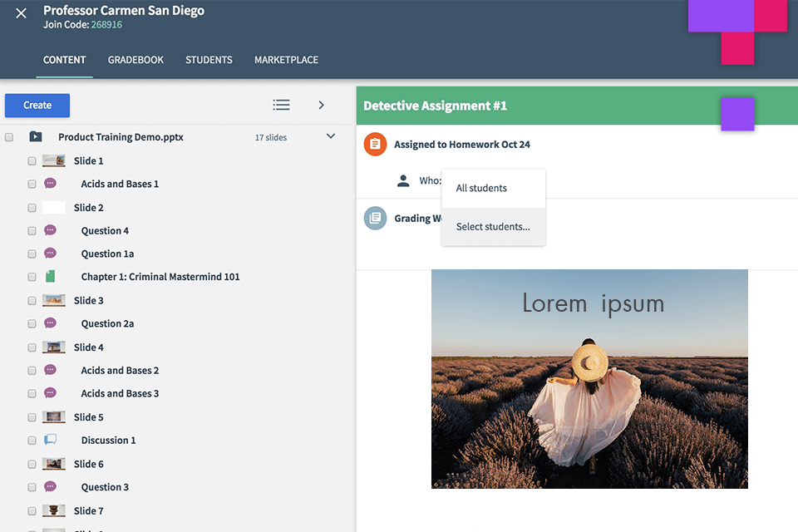This screenshot has height=532, width=798.
Task: Click the Create button
Action: 37,106
